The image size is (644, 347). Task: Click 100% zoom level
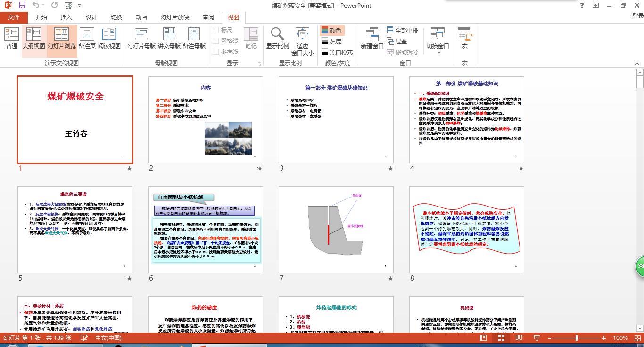tap(620, 338)
